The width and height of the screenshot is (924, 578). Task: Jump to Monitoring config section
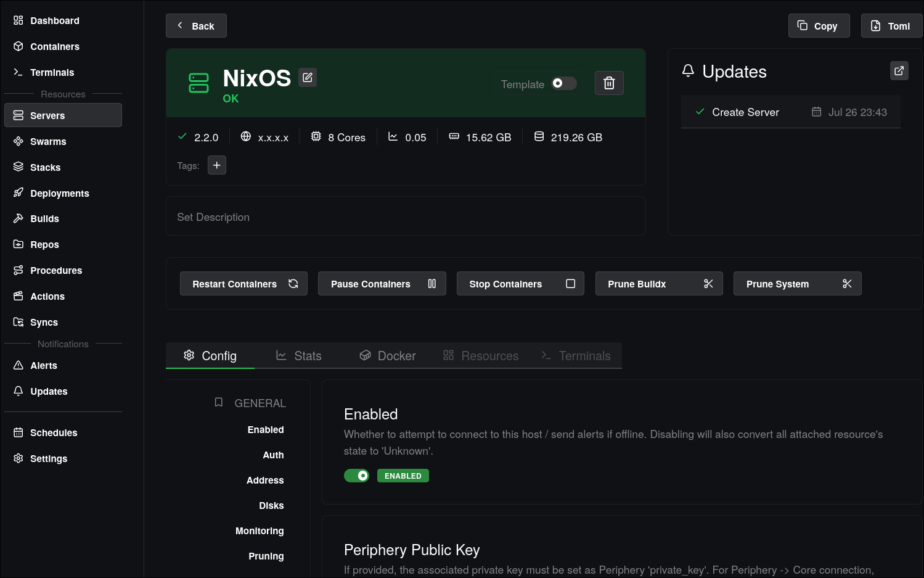[260, 531]
